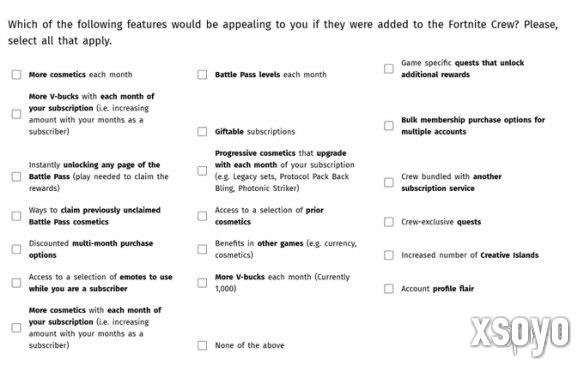Select Increased number of Creative Islands

pyautogui.click(x=389, y=255)
